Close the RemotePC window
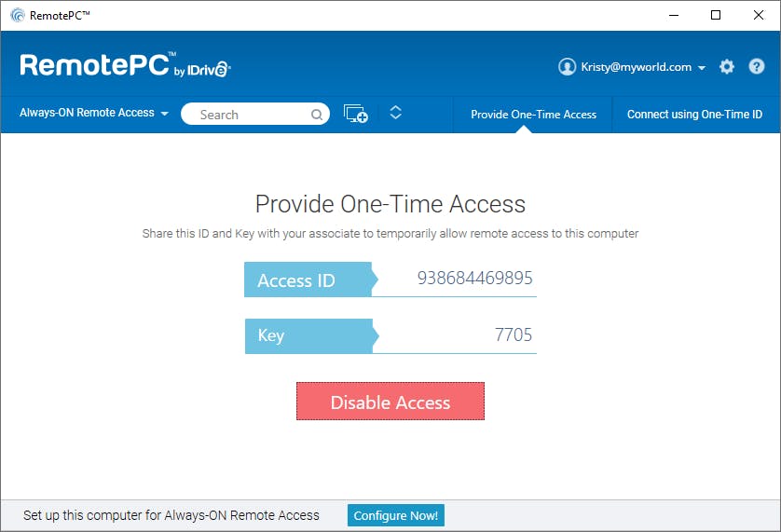 (x=759, y=16)
